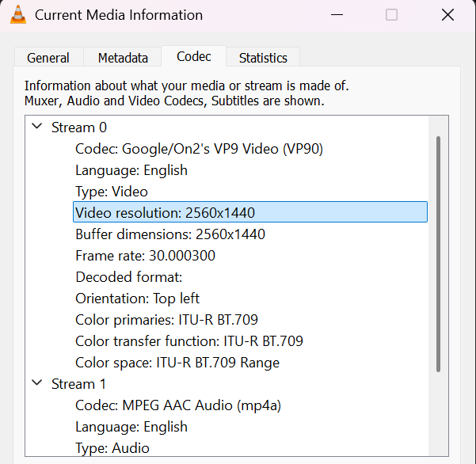Image resolution: width=476 pixels, height=464 pixels.
Task: Maximize the Current Media Information window
Action: (x=391, y=15)
